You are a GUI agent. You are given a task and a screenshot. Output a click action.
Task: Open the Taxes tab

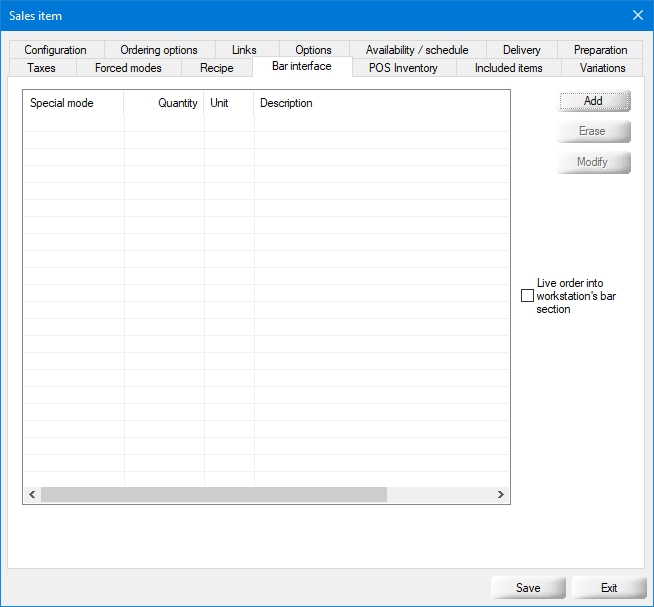point(42,68)
